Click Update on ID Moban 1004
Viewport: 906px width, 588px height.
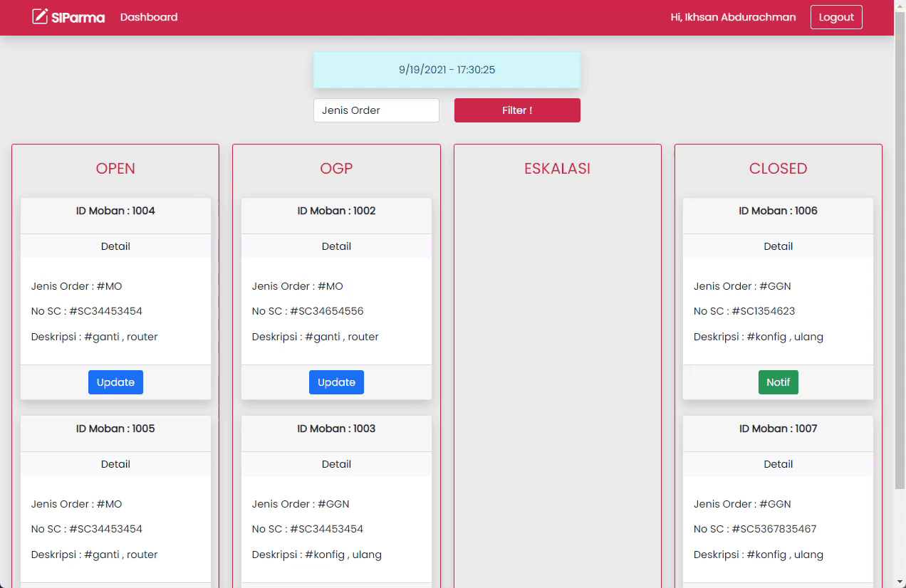115,382
